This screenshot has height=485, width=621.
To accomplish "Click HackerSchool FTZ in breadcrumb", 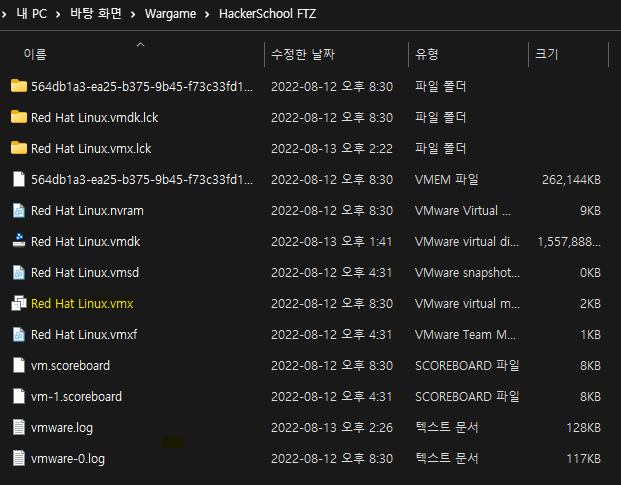I will (x=267, y=14).
